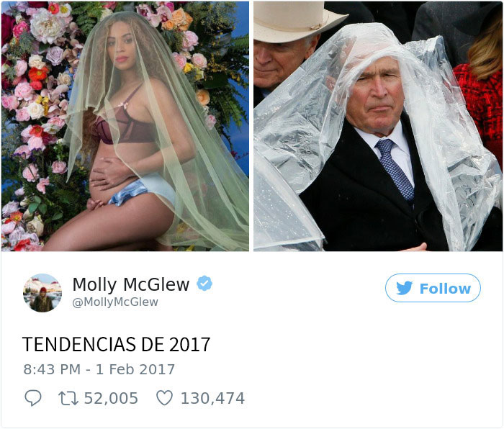View the 130,474 likes count
This screenshot has height=429, width=504.
coord(213,398)
